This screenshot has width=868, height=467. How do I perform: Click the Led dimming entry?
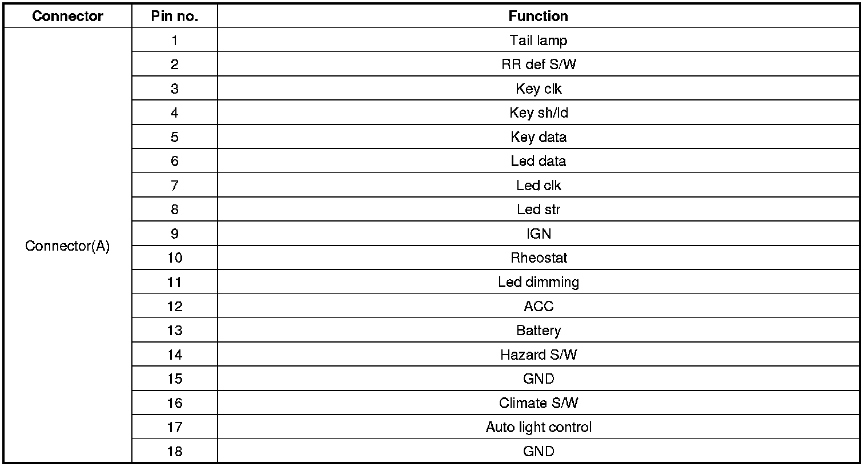coord(538,282)
